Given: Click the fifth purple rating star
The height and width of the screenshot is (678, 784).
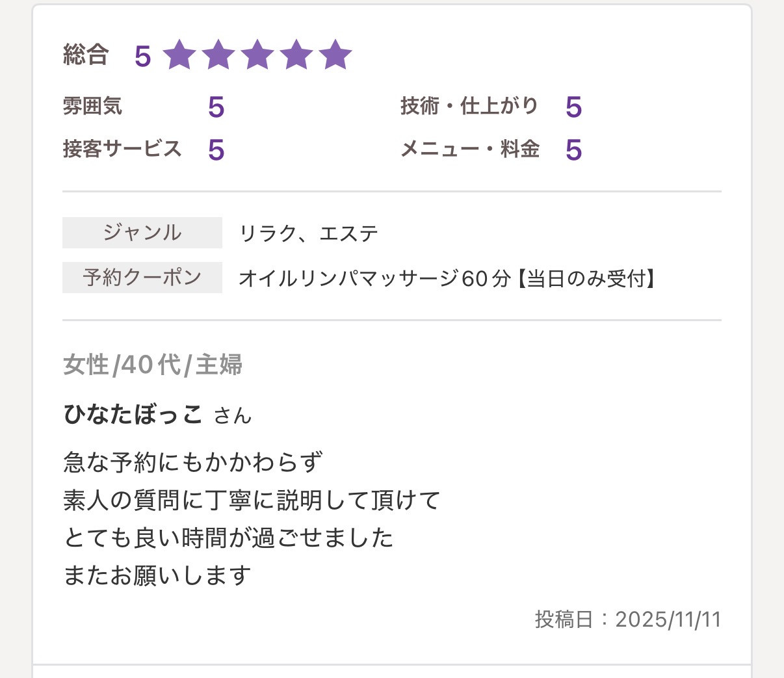Looking at the screenshot, I should (335, 55).
